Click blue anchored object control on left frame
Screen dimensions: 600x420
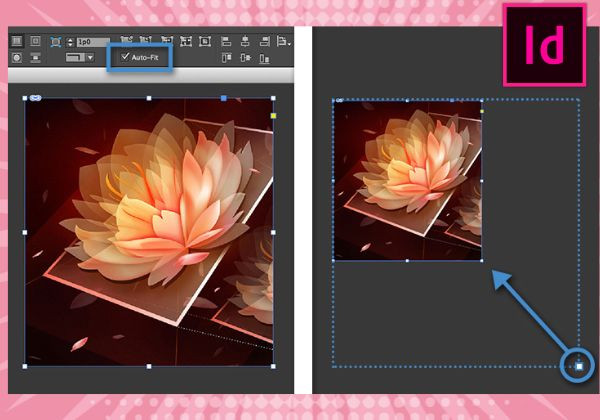224,98
